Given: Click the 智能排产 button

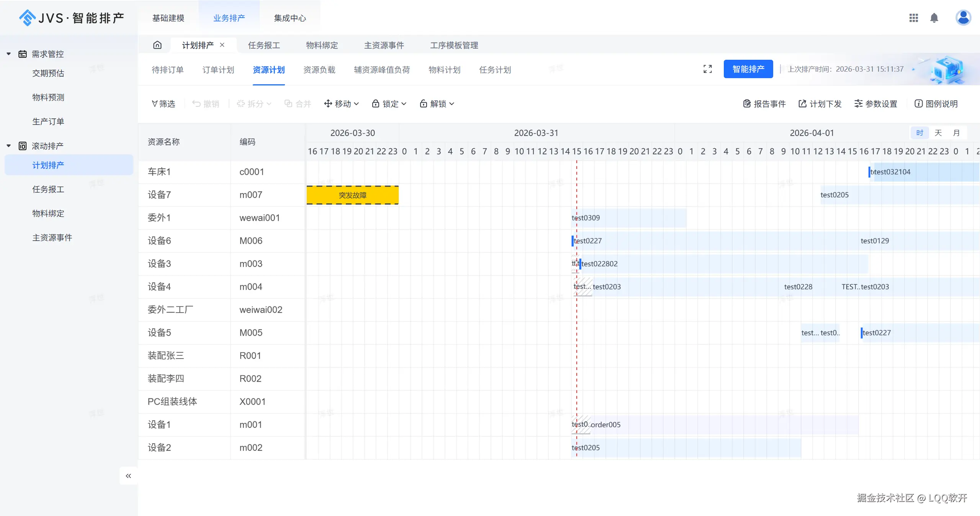Looking at the screenshot, I should [x=748, y=69].
